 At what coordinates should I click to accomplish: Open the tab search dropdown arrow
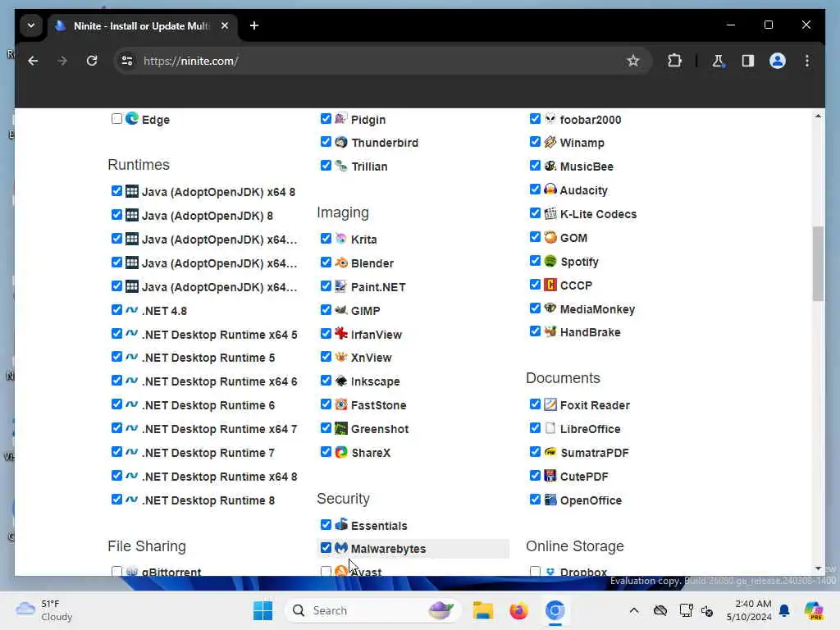coord(31,25)
